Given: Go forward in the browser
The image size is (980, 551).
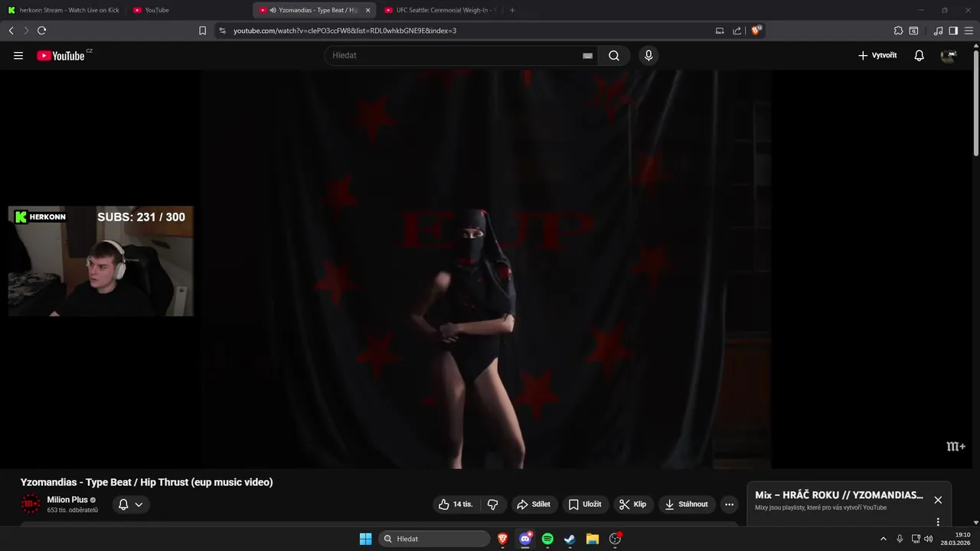Looking at the screenshot, I should tap(26, 31).
